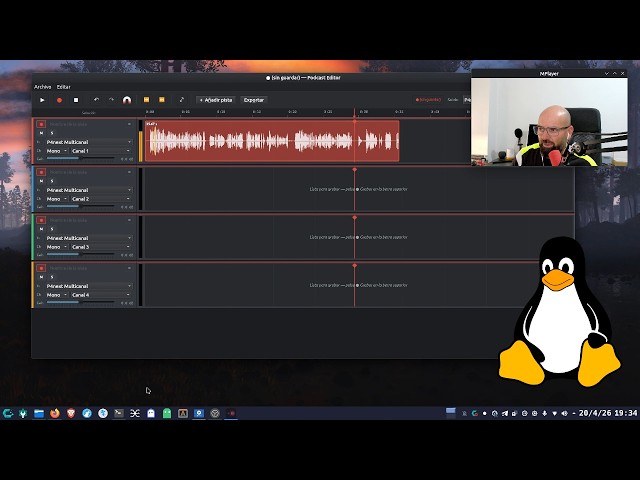The width and height of the screenshot is (640, 480).
Task: Click the volume icon in the system tray
Action: [x=564, y=413]
